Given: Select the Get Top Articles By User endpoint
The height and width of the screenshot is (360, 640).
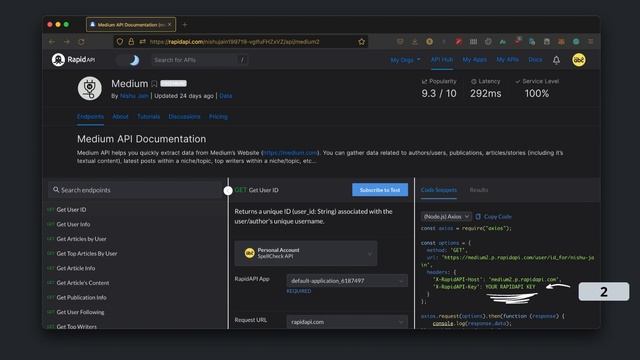Looking at the screenshot, I should (x=87, y=253).
